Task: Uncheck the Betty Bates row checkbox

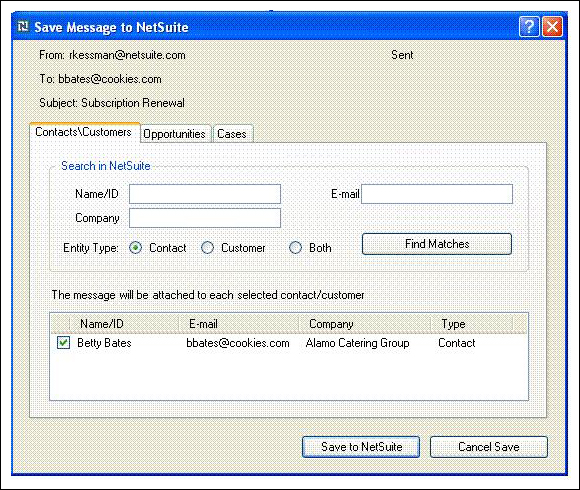Action: pyautogui.click(x=63, y=343)
